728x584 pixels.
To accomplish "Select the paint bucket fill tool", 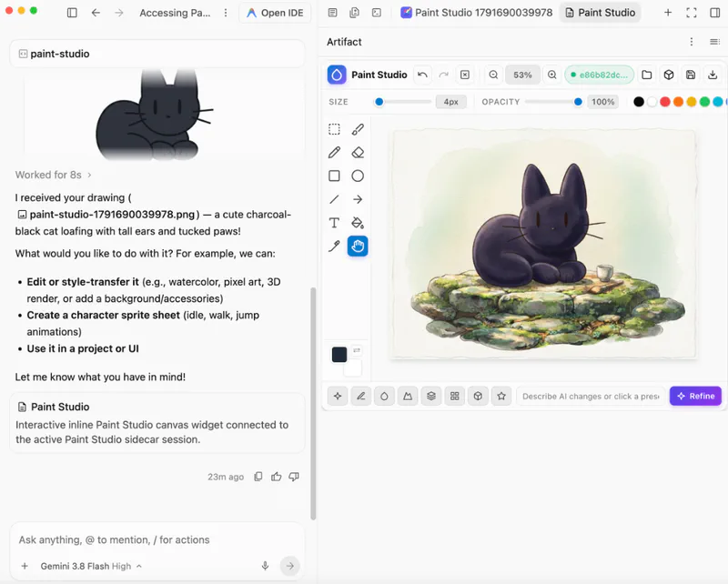I will (358, 223).
